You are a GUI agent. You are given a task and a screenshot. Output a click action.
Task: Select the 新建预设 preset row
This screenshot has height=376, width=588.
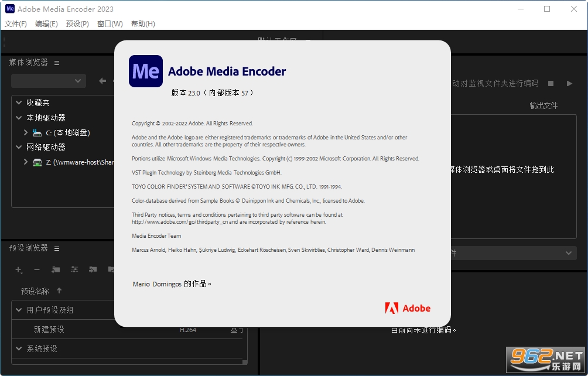coord(128,330)
